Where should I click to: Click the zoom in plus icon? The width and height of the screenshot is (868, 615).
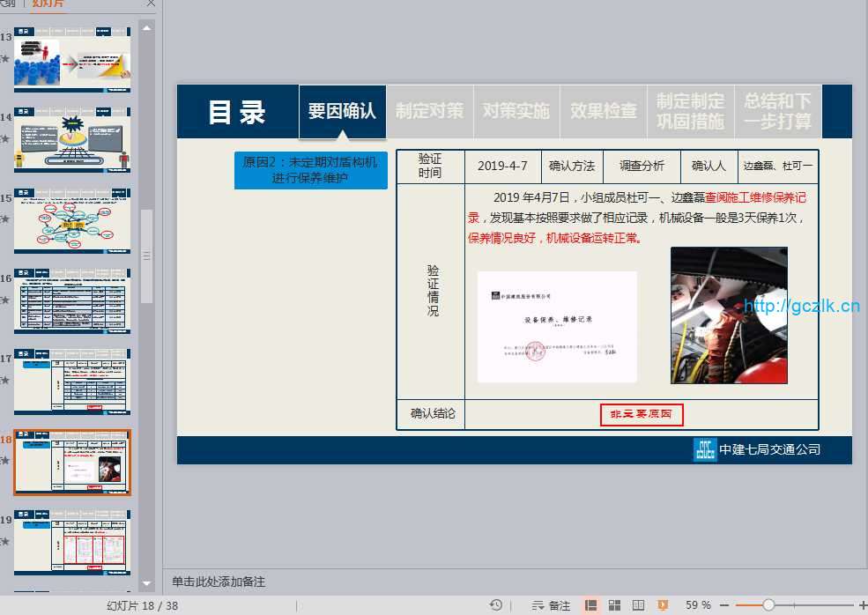[x=862, y=605]
